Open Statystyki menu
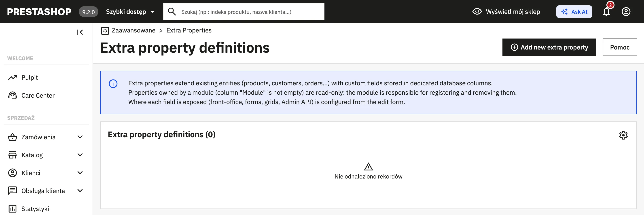This screenshot has width=644, height=215. click(x=35, y=209)
